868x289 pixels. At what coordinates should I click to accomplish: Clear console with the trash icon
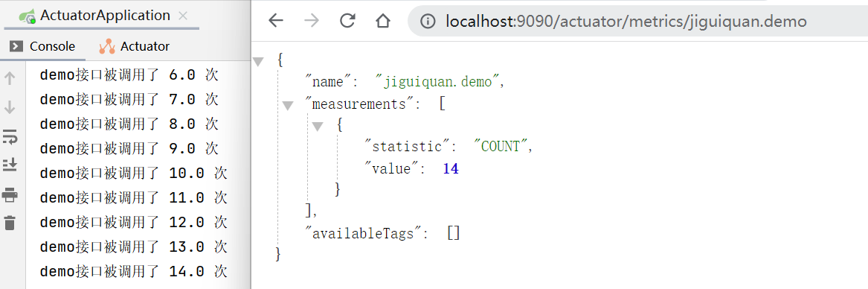pyautogui.click(x=10, y=223)
